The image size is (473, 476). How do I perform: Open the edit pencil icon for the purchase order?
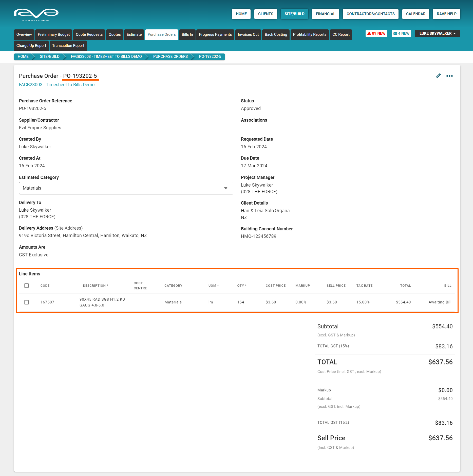(439, 76)
